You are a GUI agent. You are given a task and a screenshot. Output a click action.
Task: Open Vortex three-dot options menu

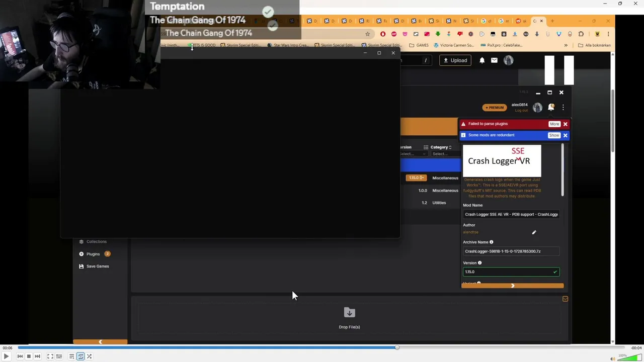(x=563, y=107)
